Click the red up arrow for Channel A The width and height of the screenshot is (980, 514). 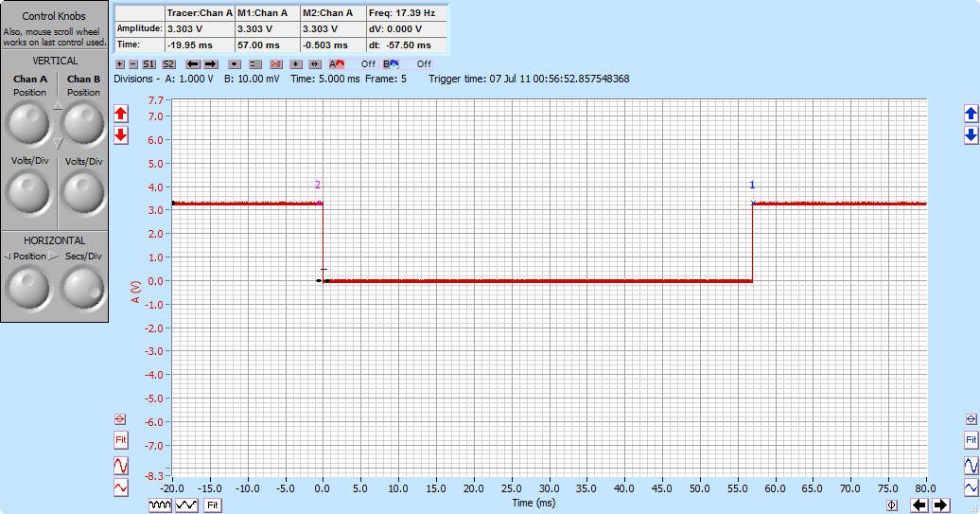(x=120, y=114)
